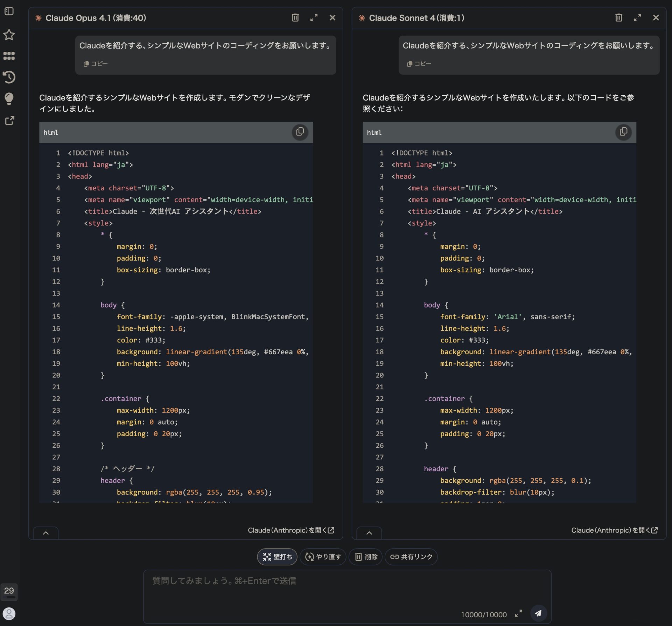
Task: Click the font-family 'Arial' line in Sonnet code
Action: pos(507,317)
